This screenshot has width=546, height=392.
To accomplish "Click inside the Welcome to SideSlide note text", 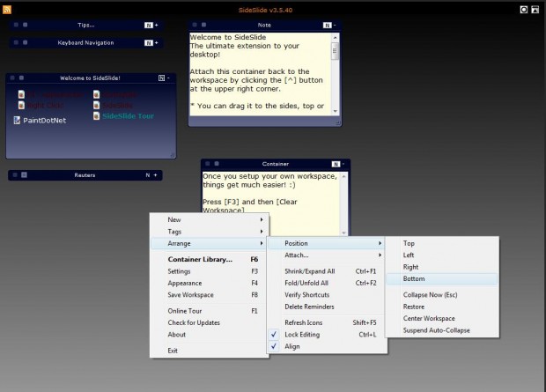I will click(x=260, y=73).
